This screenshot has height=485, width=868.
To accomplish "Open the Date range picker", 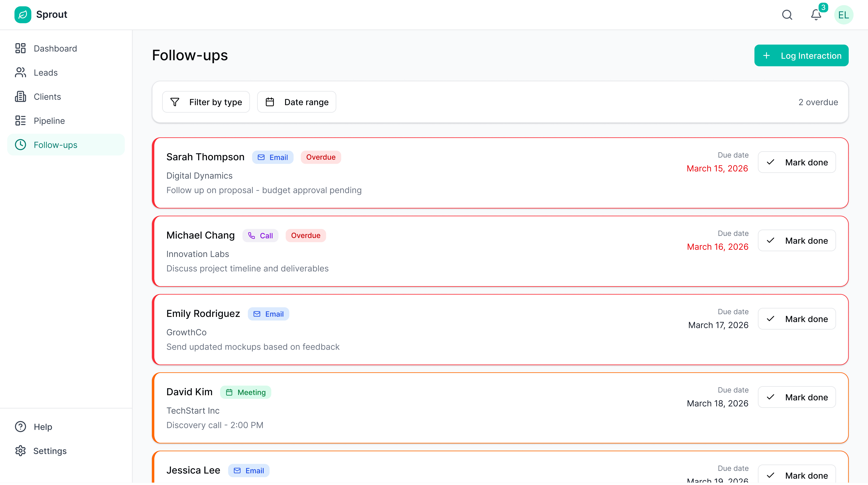I will (x=297, y=102).
